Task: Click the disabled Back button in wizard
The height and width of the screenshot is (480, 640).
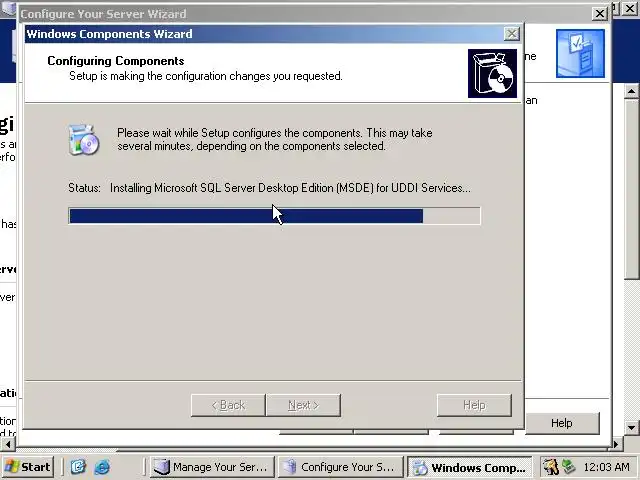Action: coord(228,405)
